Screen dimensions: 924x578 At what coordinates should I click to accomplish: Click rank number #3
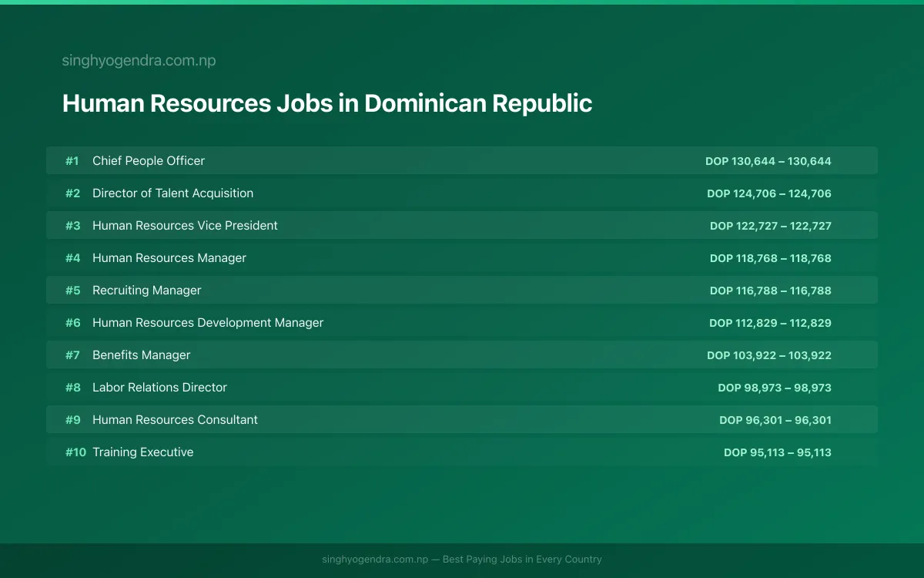click(72, 226)
